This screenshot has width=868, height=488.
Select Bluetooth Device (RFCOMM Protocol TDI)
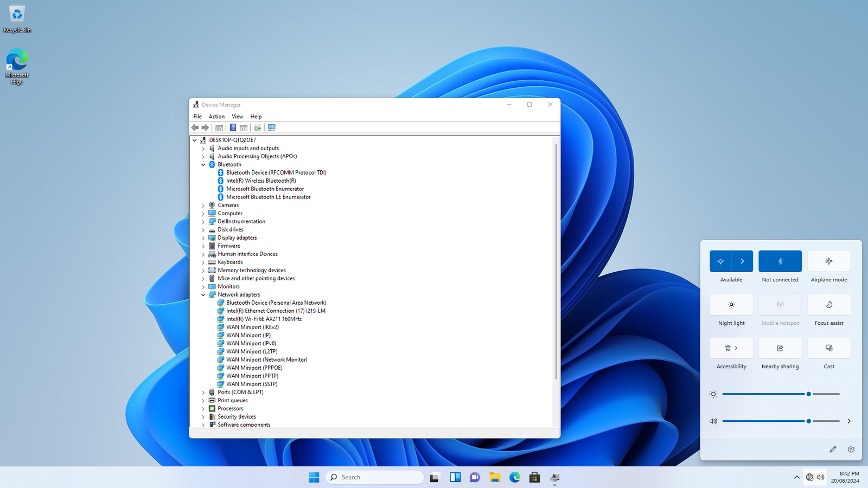pyautogui.click(x=276, y=172)
